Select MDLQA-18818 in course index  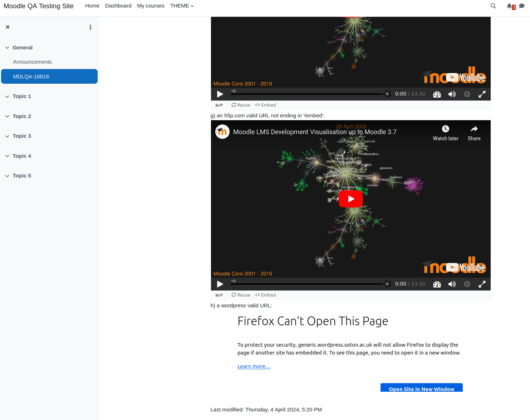click(x=49, y=76)
